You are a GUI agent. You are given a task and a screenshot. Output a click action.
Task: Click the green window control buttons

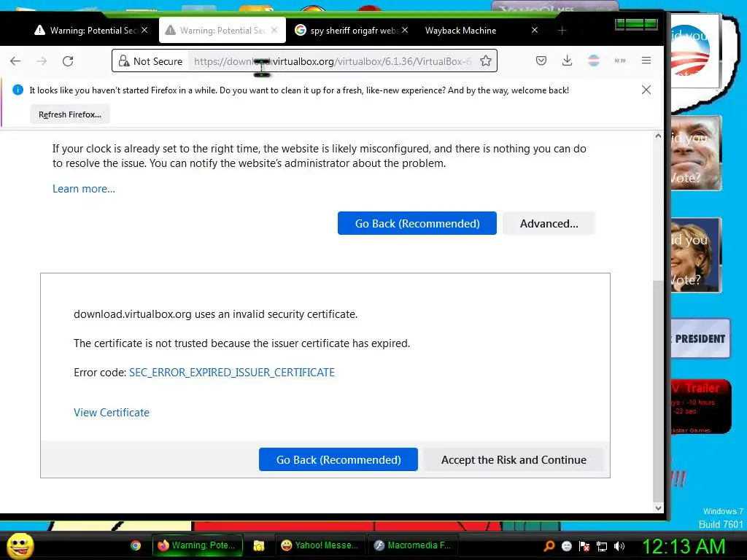click(x=636, y=24)
